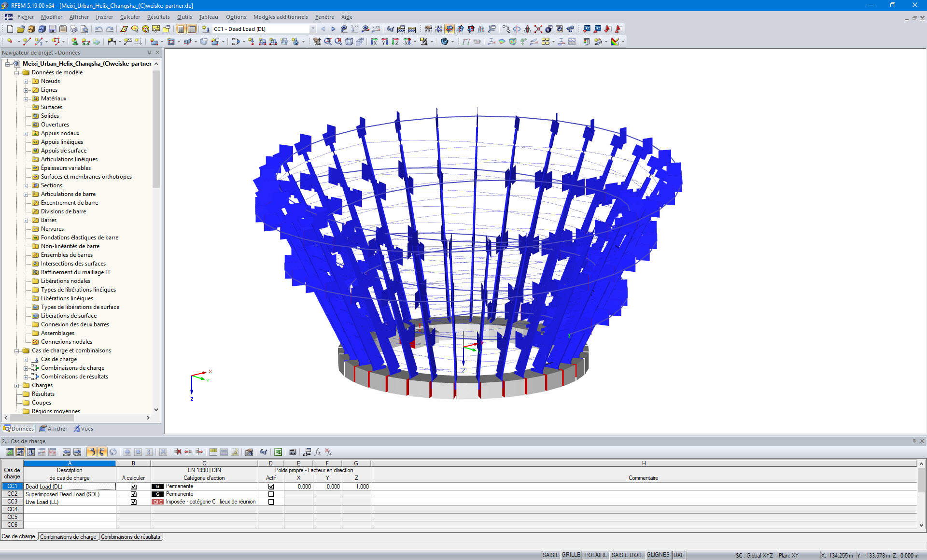The image size is (927, 560).
Task: Open the Résultats menu
Action: [x=158, y=17]
